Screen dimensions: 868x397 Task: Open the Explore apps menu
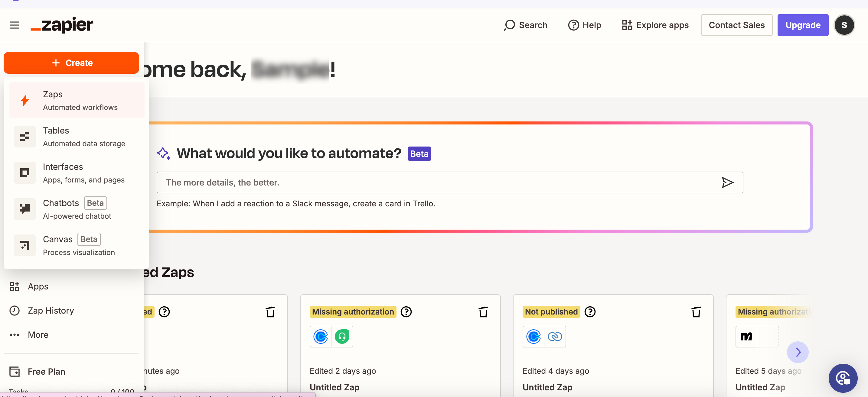click(x=655, y=25)
